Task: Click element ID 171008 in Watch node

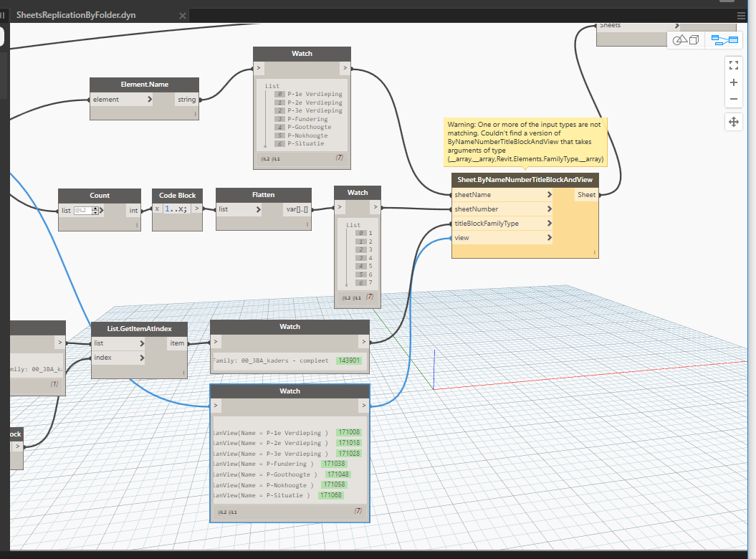Action: 350,433
